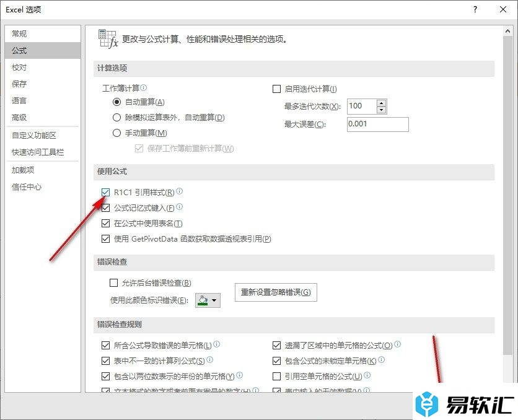Select 手动重算 calculation mode

click(116, 133)
